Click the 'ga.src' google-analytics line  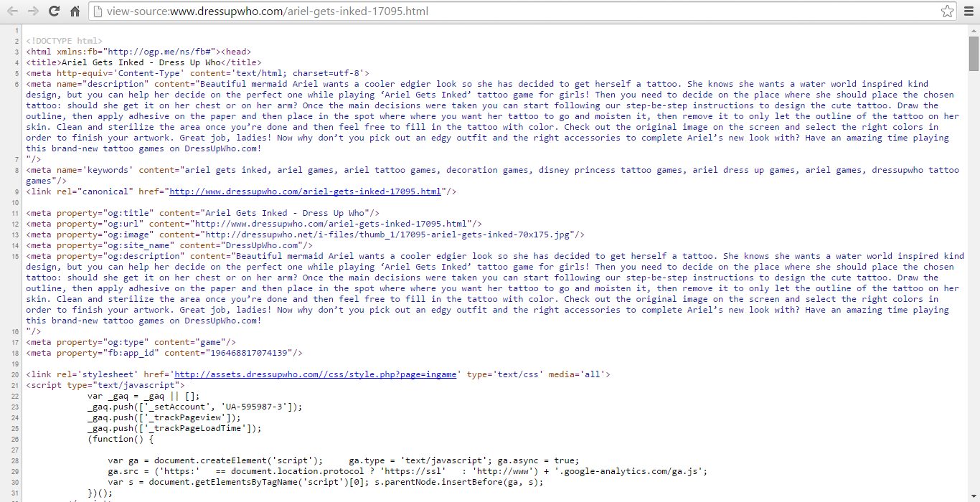407,471
